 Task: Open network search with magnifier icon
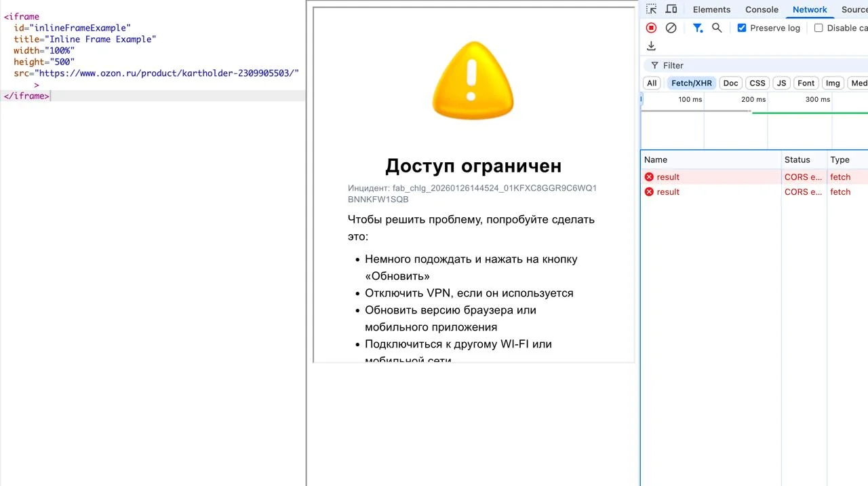(717, 28)
